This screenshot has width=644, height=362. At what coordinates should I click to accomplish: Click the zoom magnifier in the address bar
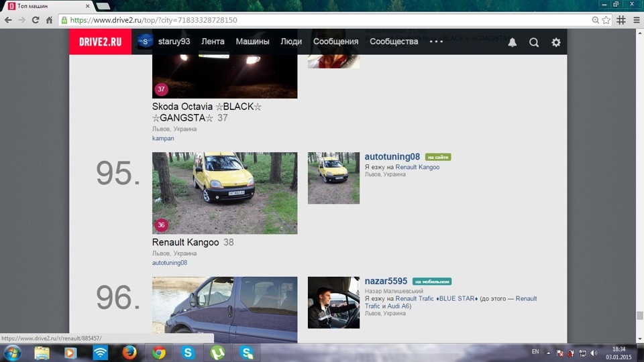click(595, 19)
